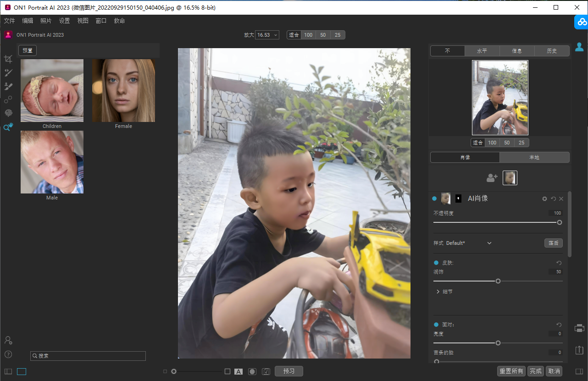Click the 预习 preview button
The image size is (588, 381).
click(289, 371)
